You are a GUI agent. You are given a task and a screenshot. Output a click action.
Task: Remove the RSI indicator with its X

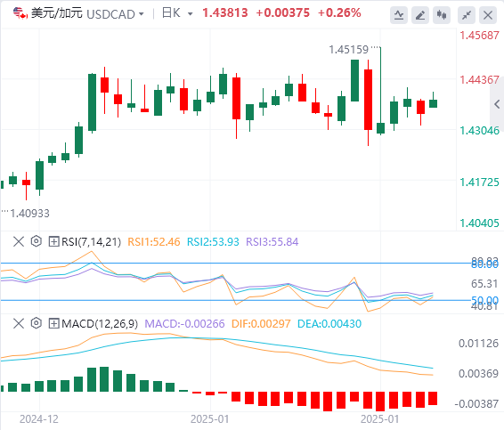pos(19,241)
